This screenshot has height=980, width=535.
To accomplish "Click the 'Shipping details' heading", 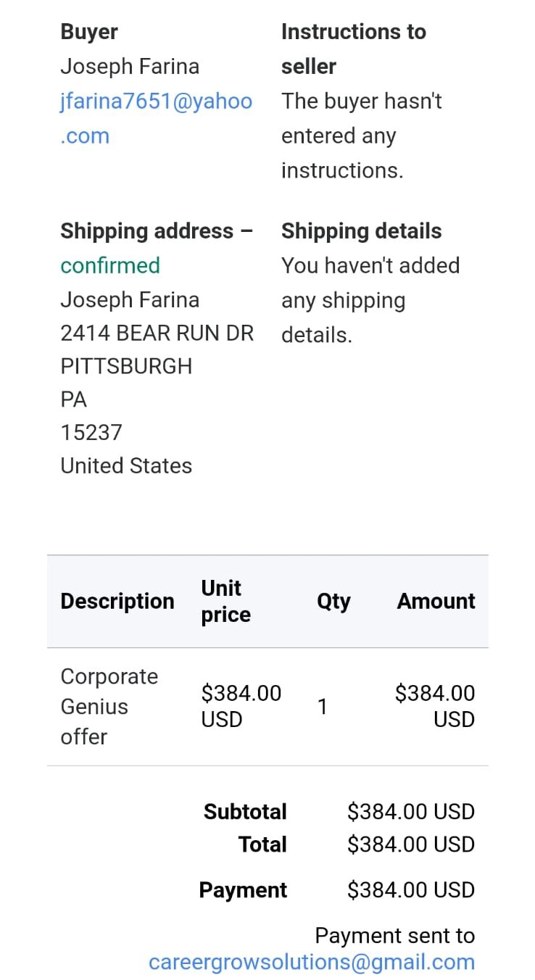I will pyautogui.click(x=361, y=231).
